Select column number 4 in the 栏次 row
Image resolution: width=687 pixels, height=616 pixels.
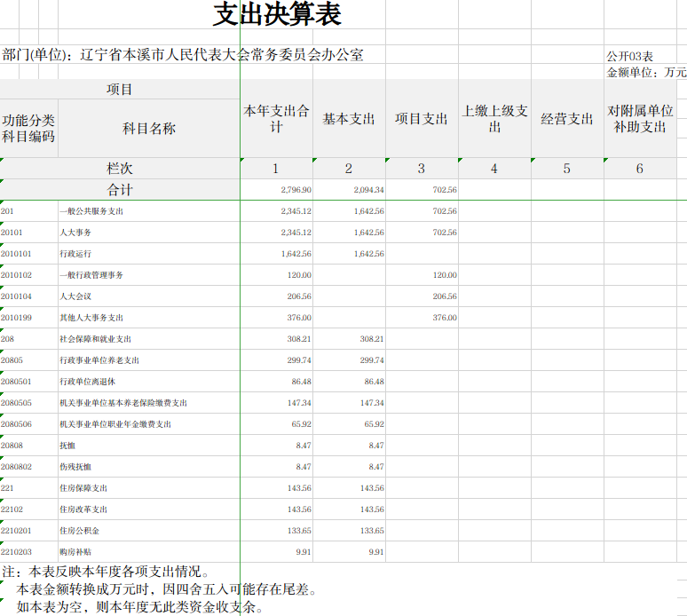pyautogui.click(x=494, y=169)
